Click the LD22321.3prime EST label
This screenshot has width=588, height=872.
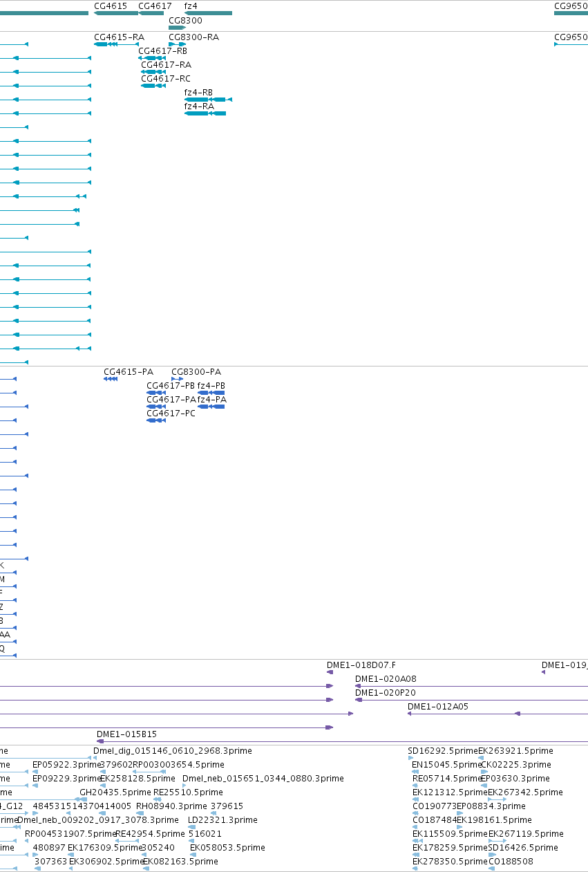[x=222, y=820]
